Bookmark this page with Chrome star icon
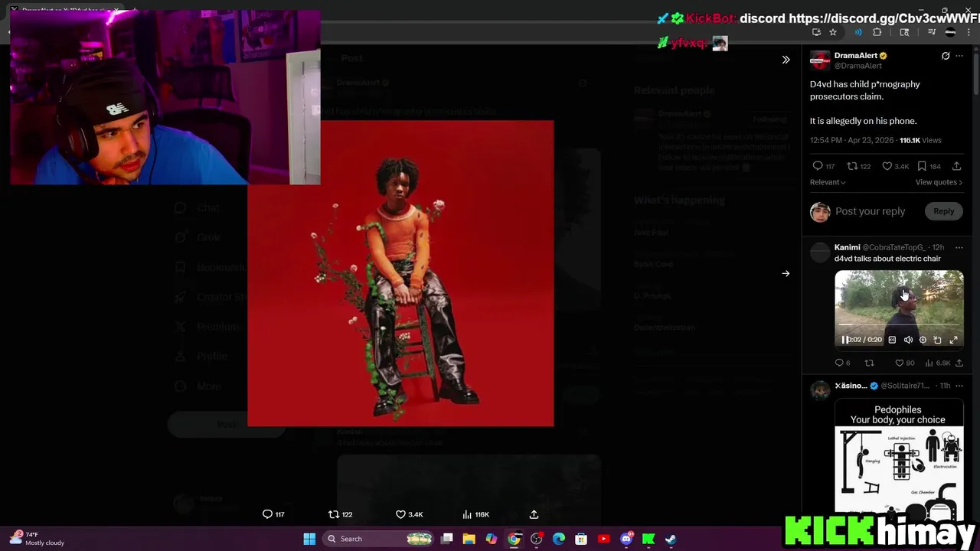980x551 pixels. (833, 32)
